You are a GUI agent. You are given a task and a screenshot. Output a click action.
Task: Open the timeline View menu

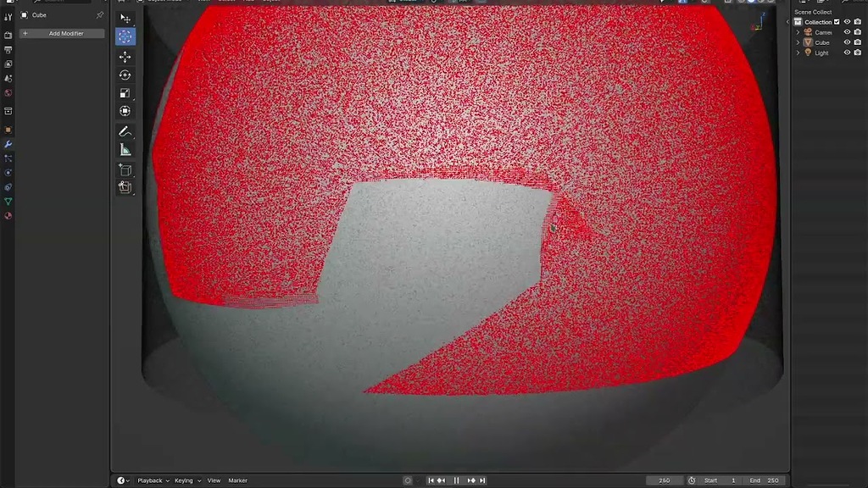(x=214, y=480)
